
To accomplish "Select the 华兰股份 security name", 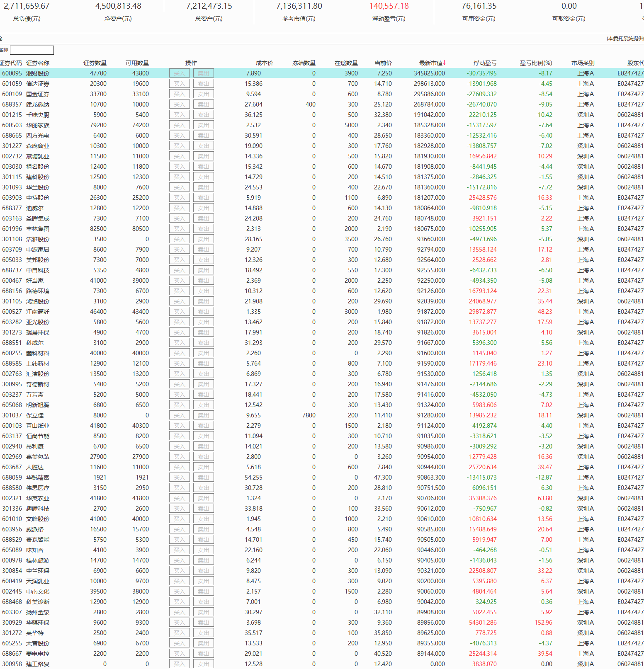I will click(38, 187).
